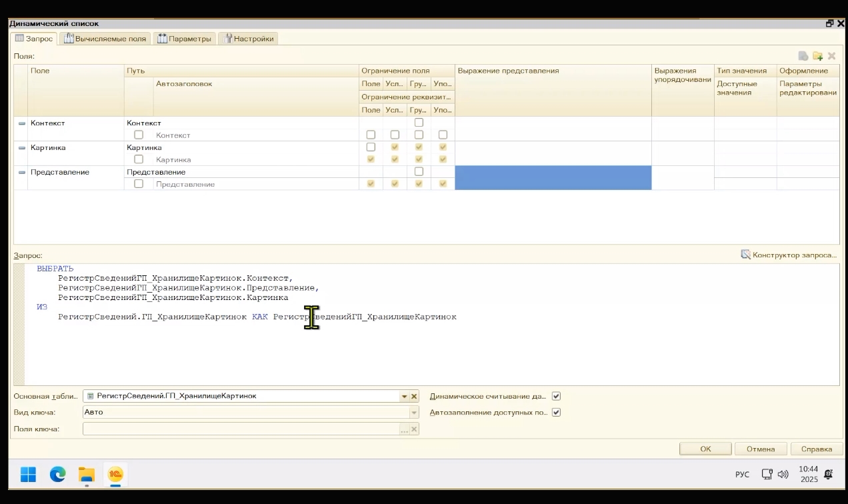Clear the Основная таблица field with X
848x504 pixels.
tap(414, 396)
